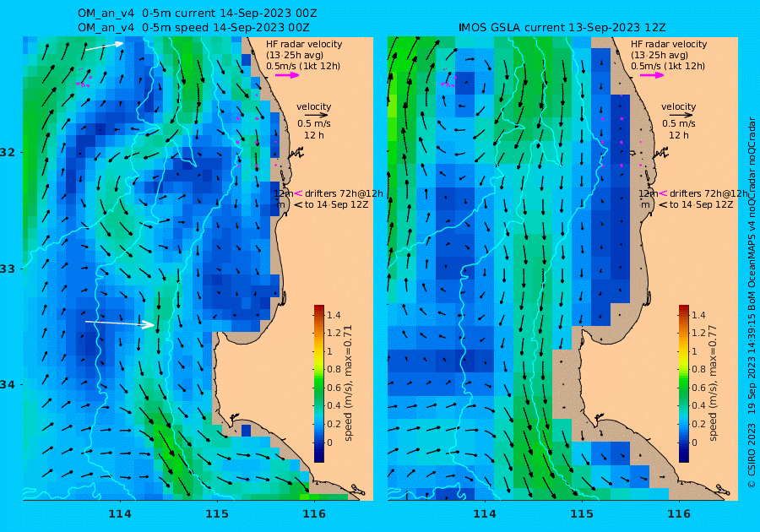Screen dimensions: 760x532
Task: Click the 'velocity' legend label in IMOS GSLA map
Action: (x=678, y=106)
